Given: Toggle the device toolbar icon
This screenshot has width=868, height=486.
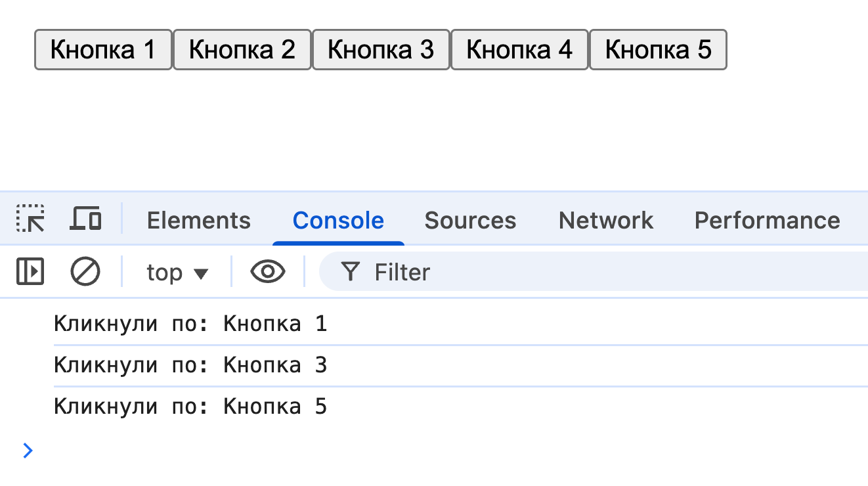Looking at the screenshot, I should (x=85, y=219).
